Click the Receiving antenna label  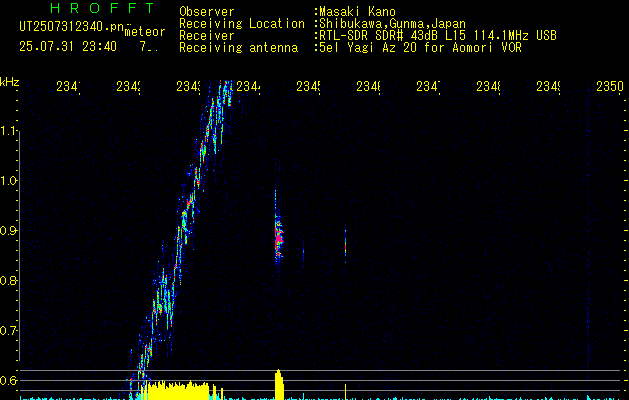point(238,48)
